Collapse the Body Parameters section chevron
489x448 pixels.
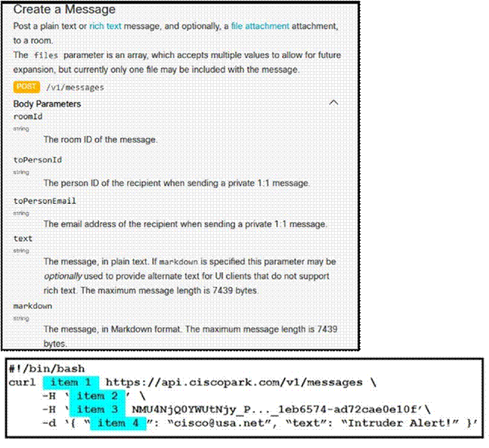click(x=334, y=103)
